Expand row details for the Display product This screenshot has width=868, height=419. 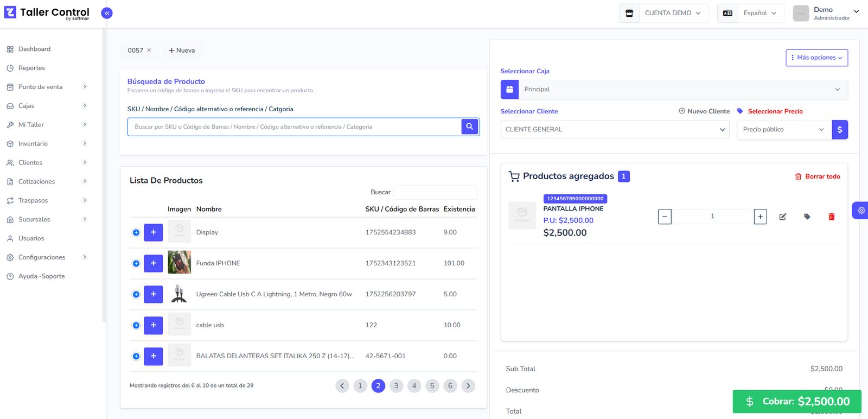point(136,232)
